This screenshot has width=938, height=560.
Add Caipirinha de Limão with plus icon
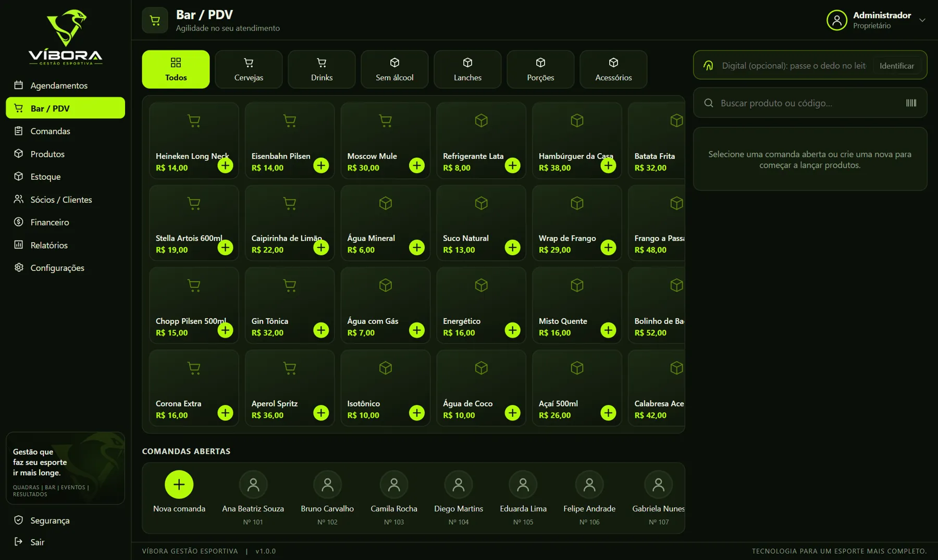[321, 247]
